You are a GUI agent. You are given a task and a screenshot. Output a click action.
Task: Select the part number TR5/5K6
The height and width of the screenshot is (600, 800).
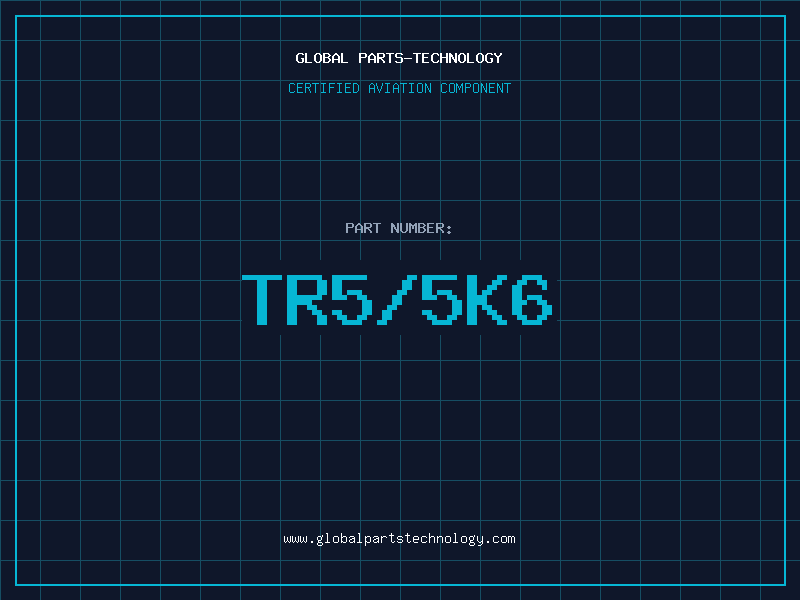[x=397, y=300]
